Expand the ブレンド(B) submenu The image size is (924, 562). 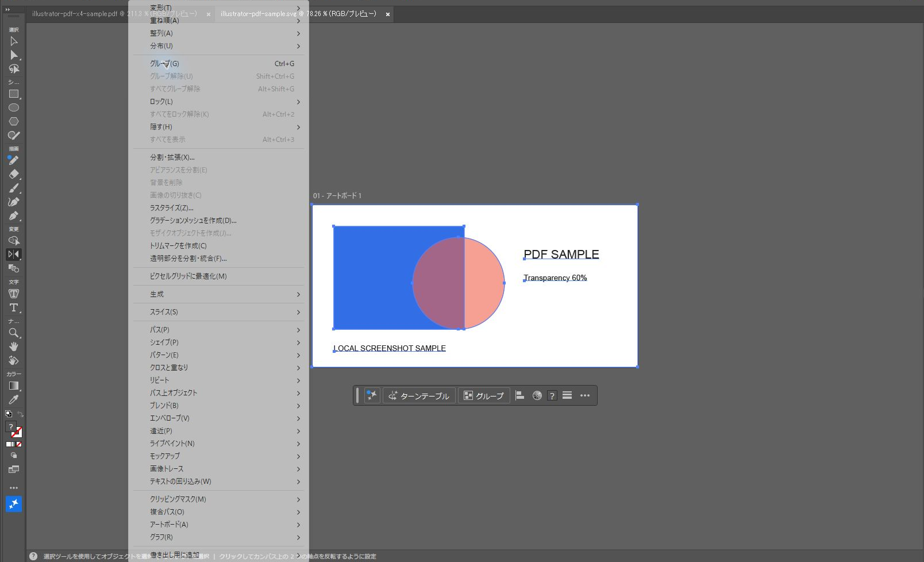click(x=218, y=406)
